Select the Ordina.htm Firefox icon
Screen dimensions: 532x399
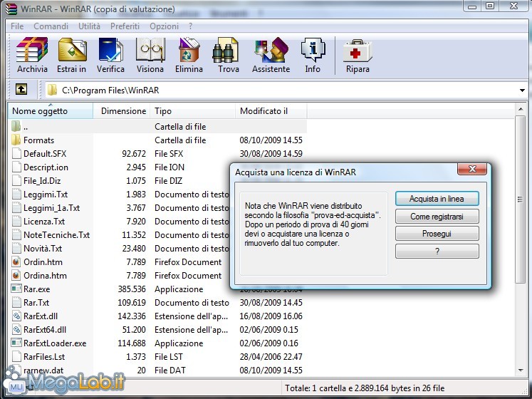point(16,276)
